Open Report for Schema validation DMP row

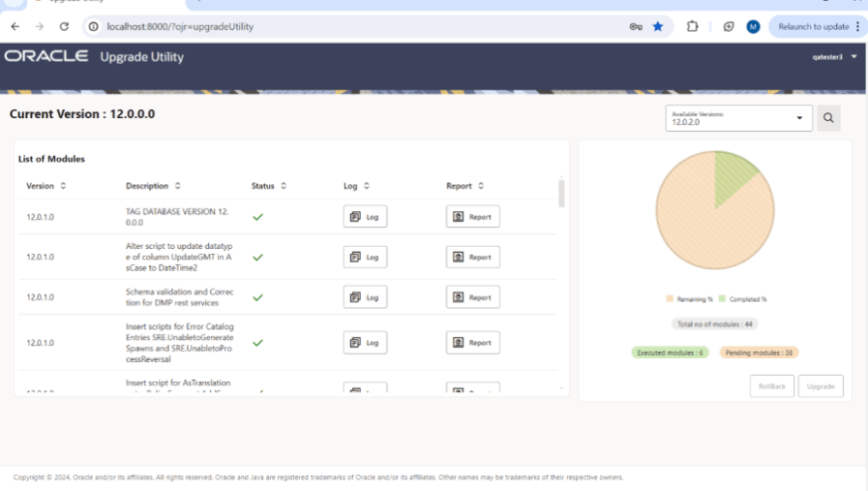pyautogui.click(x=473, y=297)
